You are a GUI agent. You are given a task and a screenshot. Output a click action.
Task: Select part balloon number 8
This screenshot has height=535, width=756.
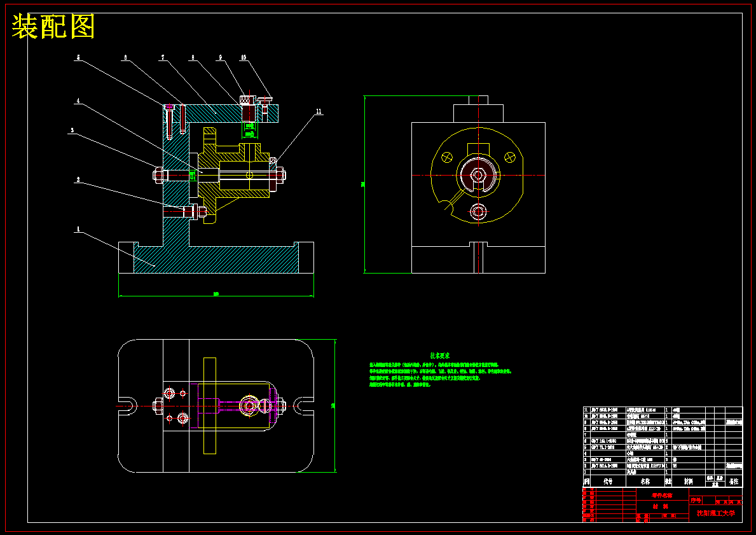click(x=193, y=57)
